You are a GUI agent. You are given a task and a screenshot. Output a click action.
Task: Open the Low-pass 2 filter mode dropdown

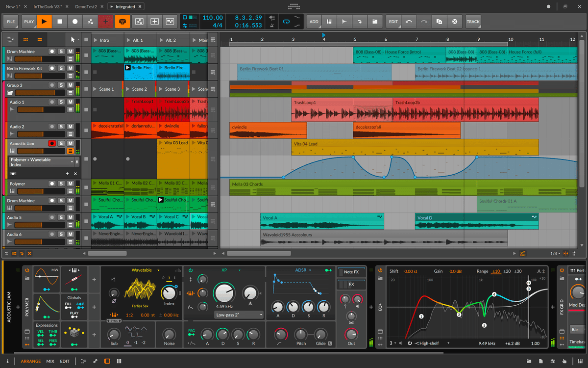239,315
